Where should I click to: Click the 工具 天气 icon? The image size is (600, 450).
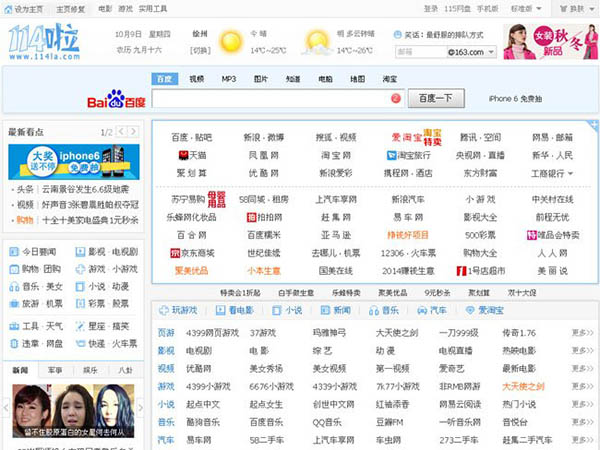pyautogui.click(x=14, y=326)
